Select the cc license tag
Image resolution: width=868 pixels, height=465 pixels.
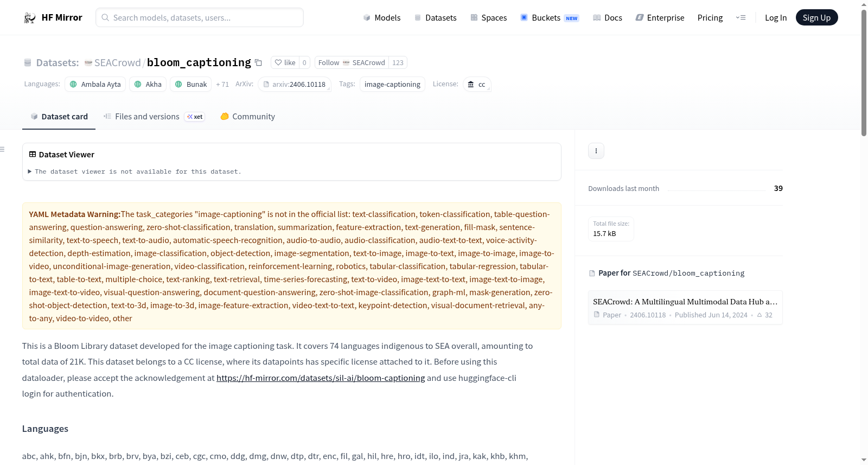pos(477,85)
